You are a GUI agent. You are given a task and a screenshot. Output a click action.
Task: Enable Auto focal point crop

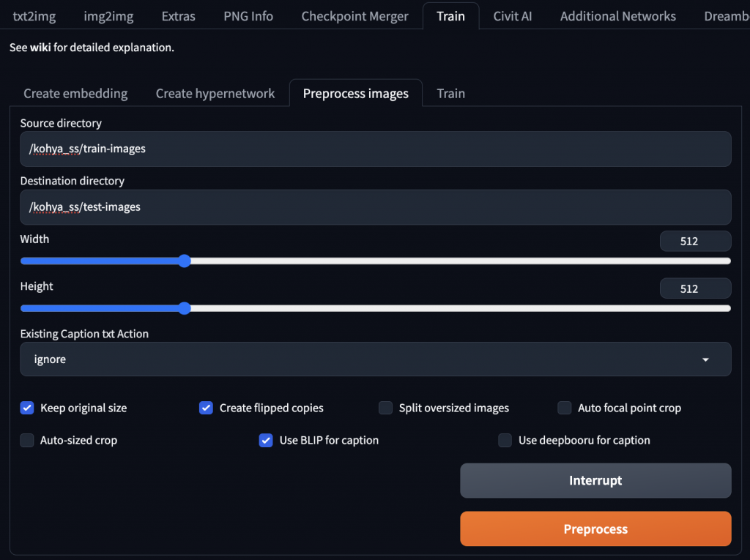pos(565,408)
